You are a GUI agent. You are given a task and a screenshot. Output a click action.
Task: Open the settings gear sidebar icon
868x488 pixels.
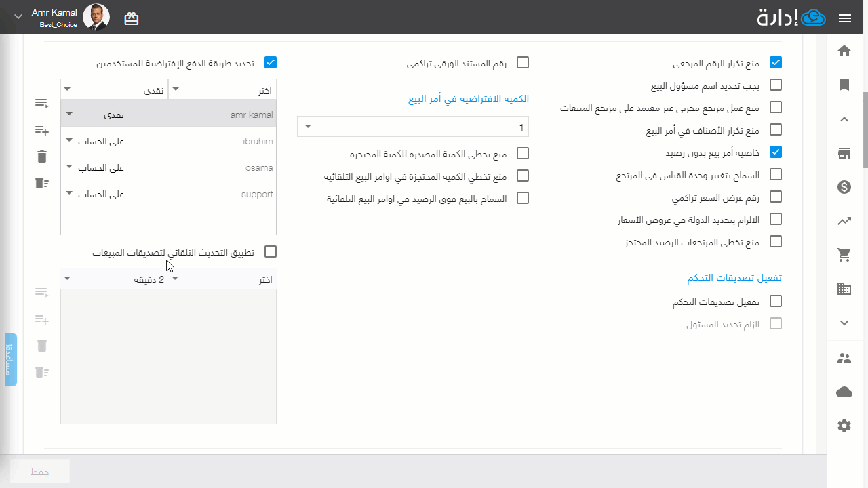click(844, 426)
